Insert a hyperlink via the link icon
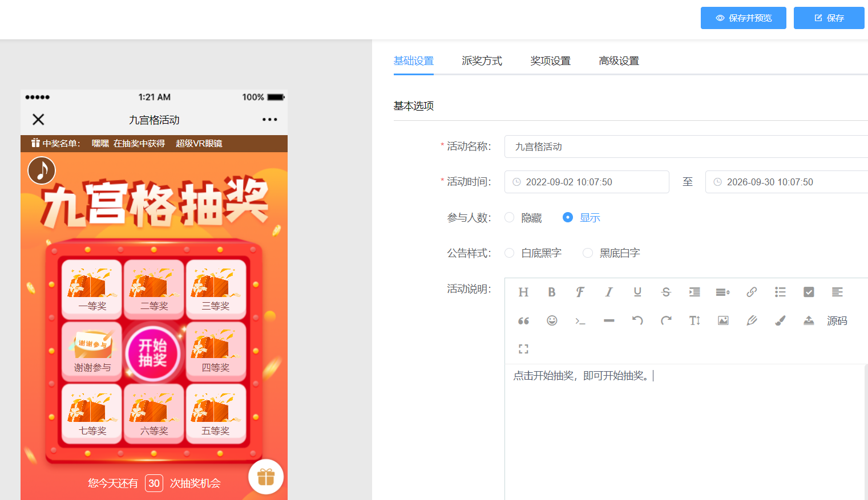 [752, 292]
